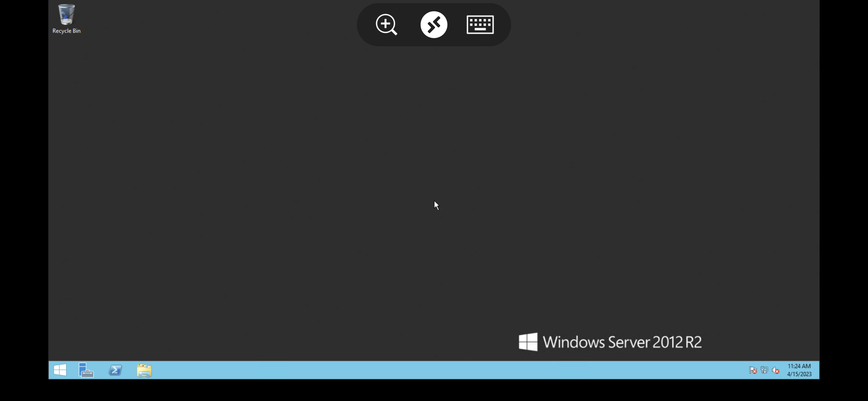Click the 11:24 AM clock time

pyautogui.click(x=799, y=366)
